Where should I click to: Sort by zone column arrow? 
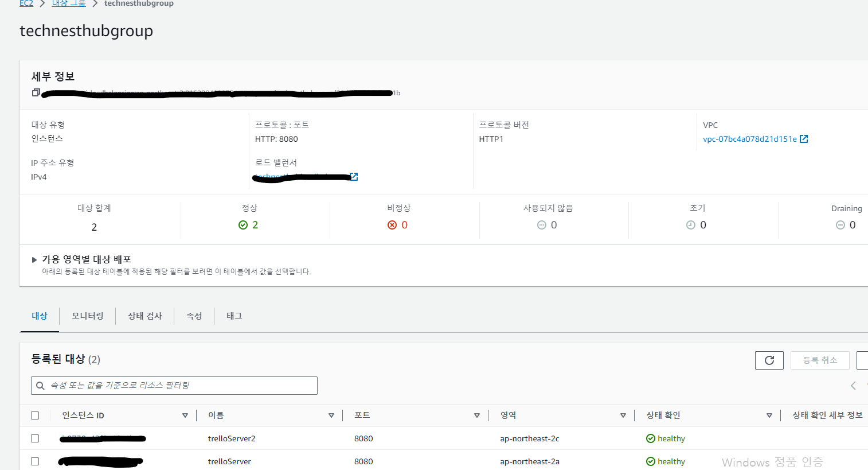point(623,415)
